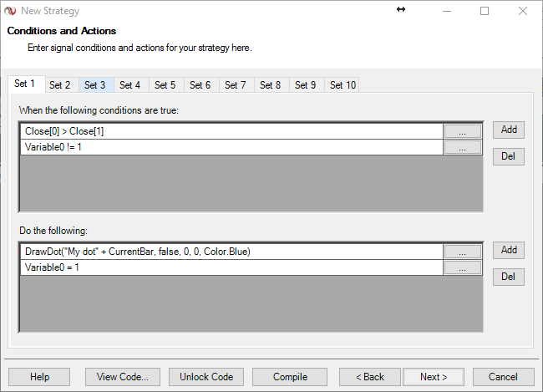Select the Set 10 tab
The width and height of the screenshot is (543, 392).
pyautogui.click(x=343, y=85)
